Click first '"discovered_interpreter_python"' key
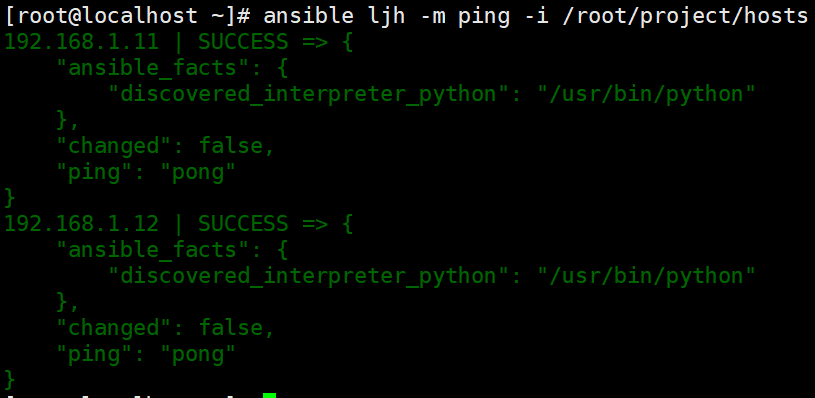Viewport: 815px width, 398px height. [x=309, y=95]
